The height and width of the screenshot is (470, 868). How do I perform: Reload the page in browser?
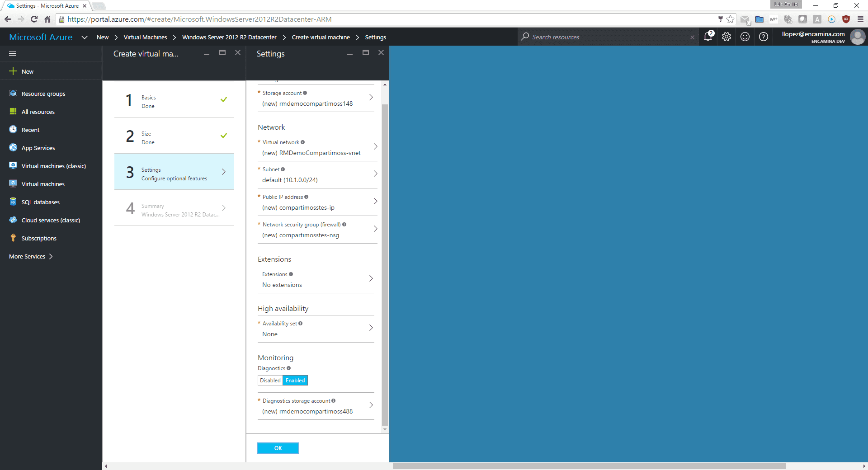[34, 19]
